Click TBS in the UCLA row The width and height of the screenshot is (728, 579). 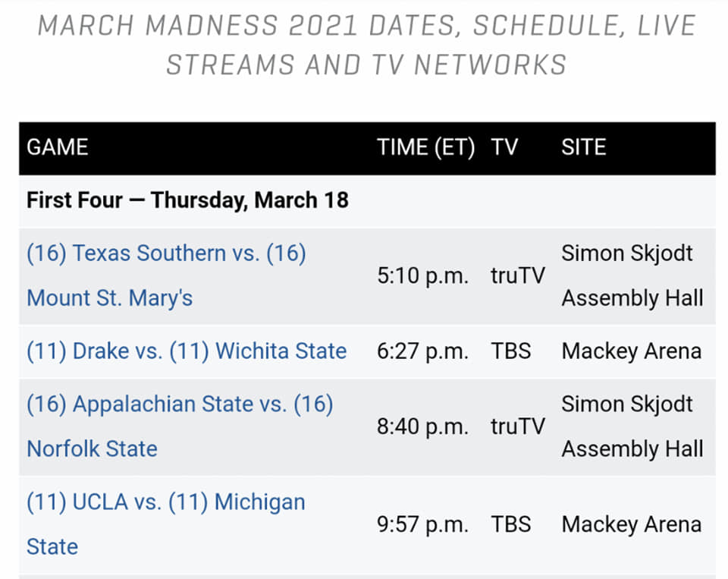[510, 524]
